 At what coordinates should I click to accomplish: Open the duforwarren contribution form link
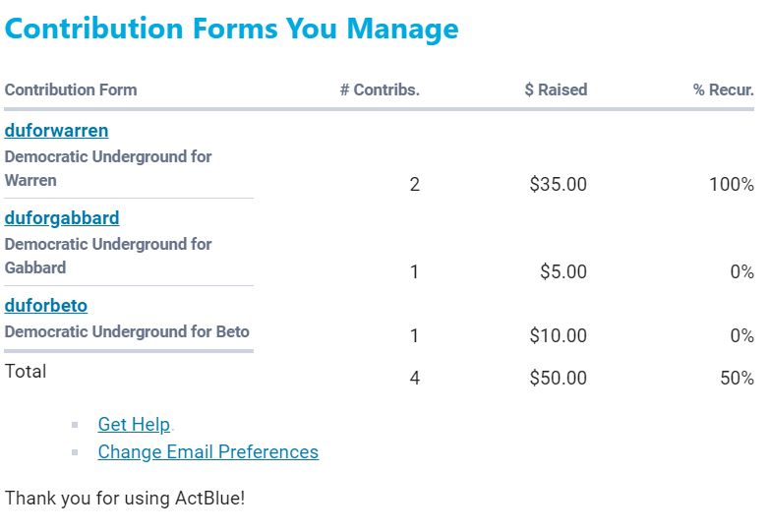tap(56, 131)
